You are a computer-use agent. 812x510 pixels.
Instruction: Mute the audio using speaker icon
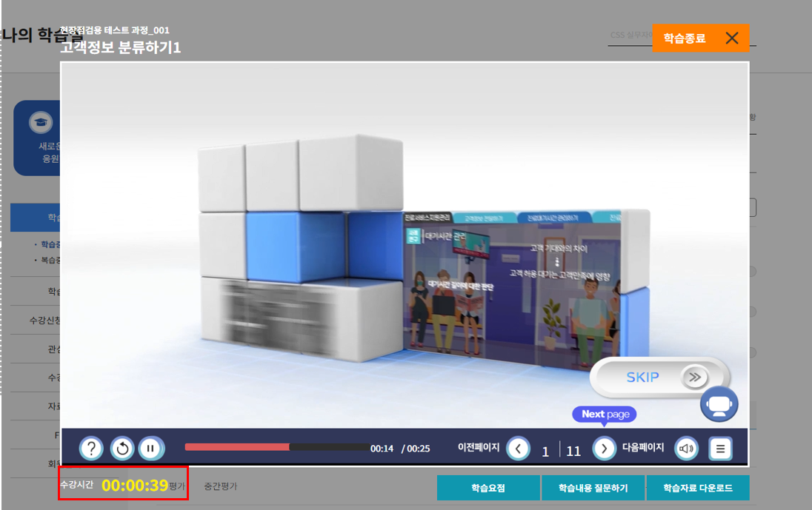click(688, 448)
